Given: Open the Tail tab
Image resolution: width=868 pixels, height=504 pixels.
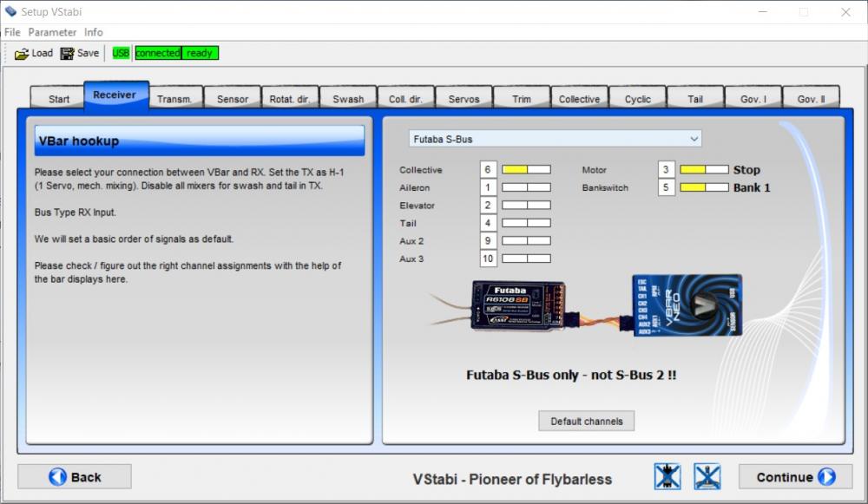Looking at the screenshot, I should click(x=695, y=99).
